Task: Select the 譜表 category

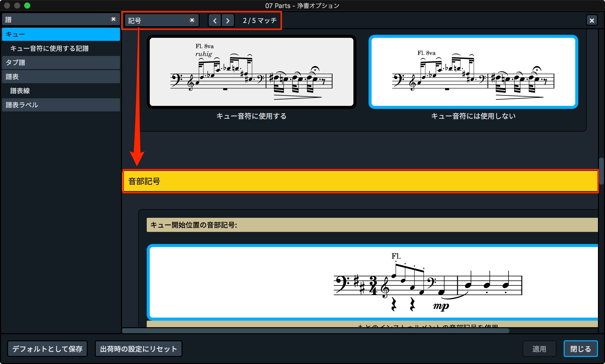Action: point(61,77)
